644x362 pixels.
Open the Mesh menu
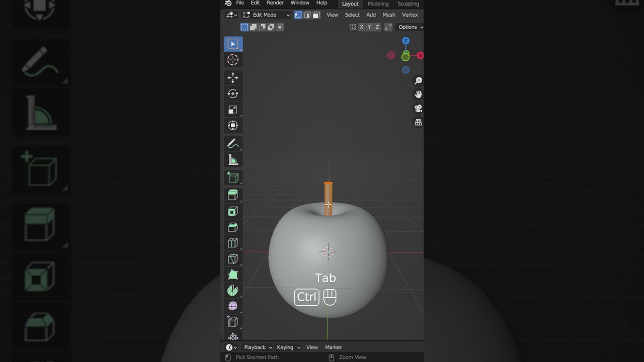(389, 15)
